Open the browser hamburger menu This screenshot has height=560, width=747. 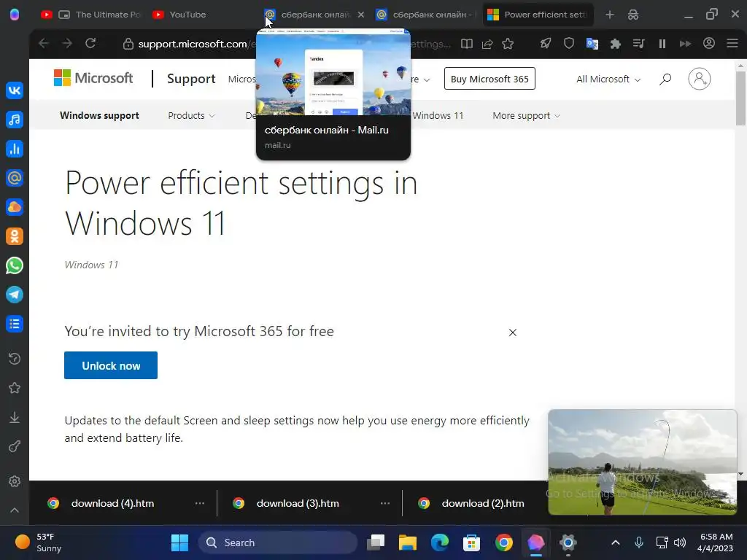coord(732,43)
